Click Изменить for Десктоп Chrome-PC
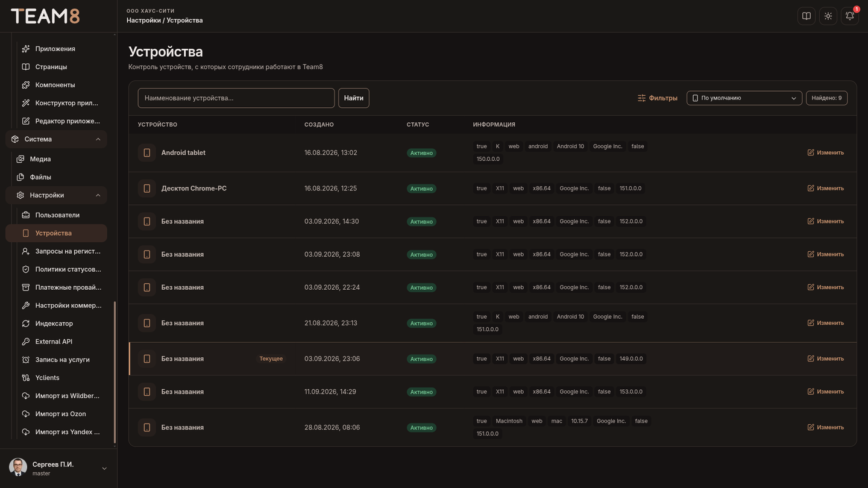The width and height of the screenshot is (868, 488). point(826,189)
